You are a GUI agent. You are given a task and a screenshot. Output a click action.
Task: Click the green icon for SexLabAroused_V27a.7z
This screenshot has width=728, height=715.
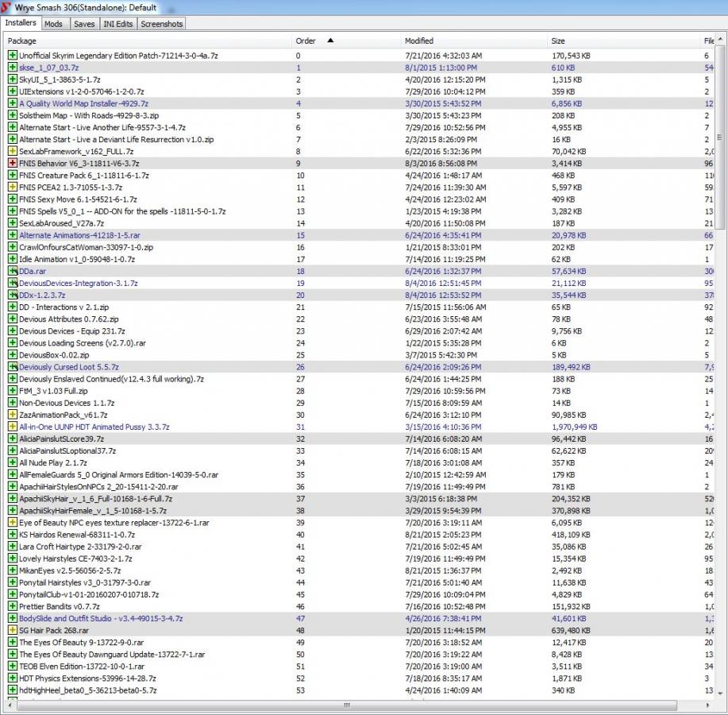(13, 223)
